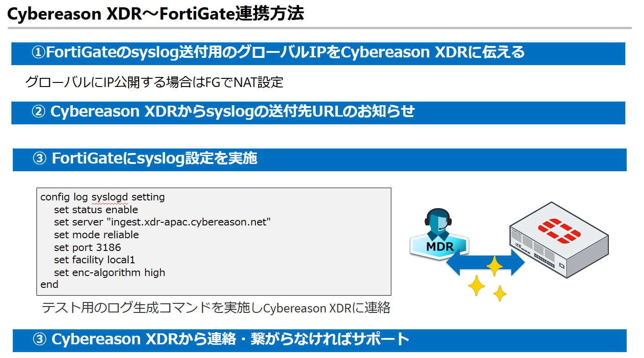Select the グローバルにIP公開する場合はFGでNAT設定 note
Image resolution: width=644 pixels, height=358 pixels.
(x=154, y=82)
